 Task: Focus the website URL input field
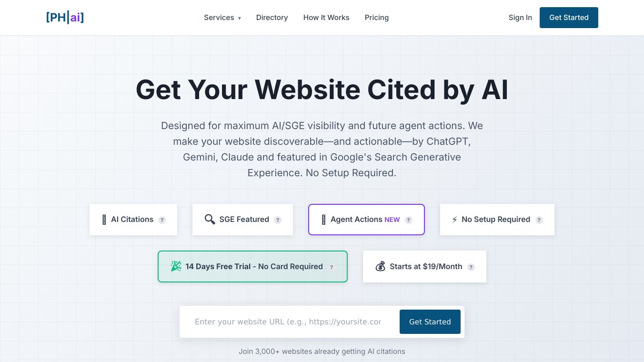288,322
